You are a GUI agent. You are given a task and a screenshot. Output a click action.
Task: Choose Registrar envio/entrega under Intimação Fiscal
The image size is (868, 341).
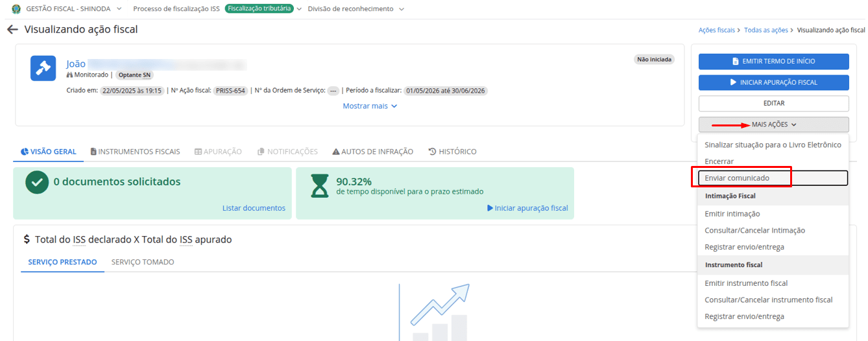pyautogui.click(x=773, y=247)
